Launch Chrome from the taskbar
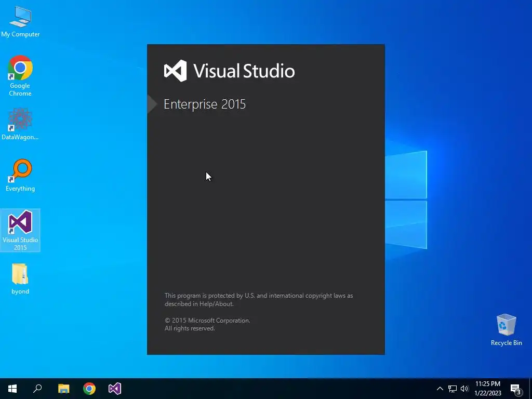This screenshot has width=532, height=399. pyautogui.click(x=89, y=389)
